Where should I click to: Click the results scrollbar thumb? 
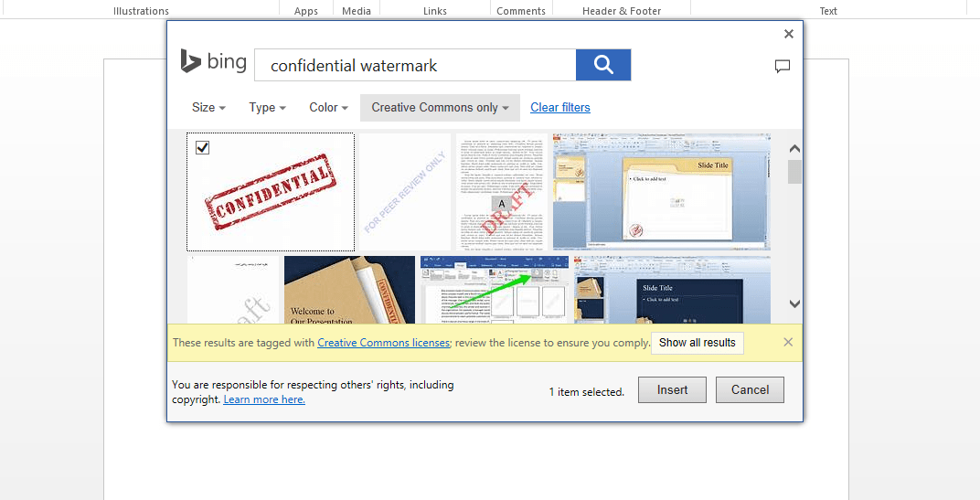(x=794, y=172)
